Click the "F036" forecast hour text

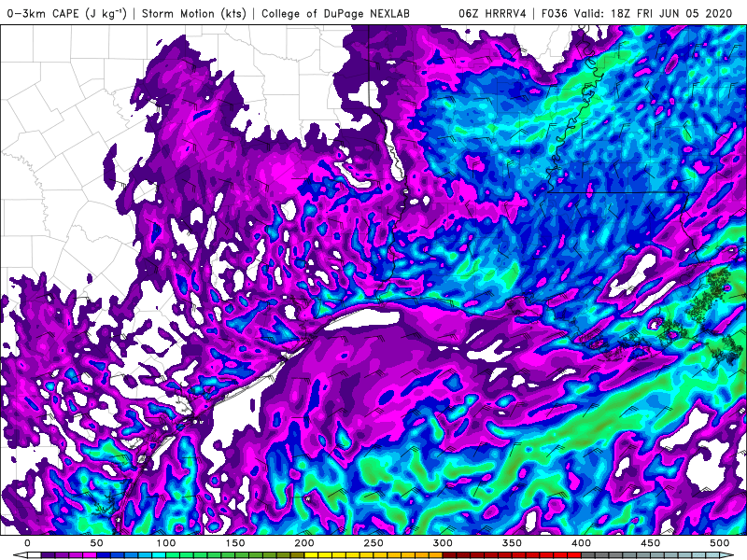(555, 13)
